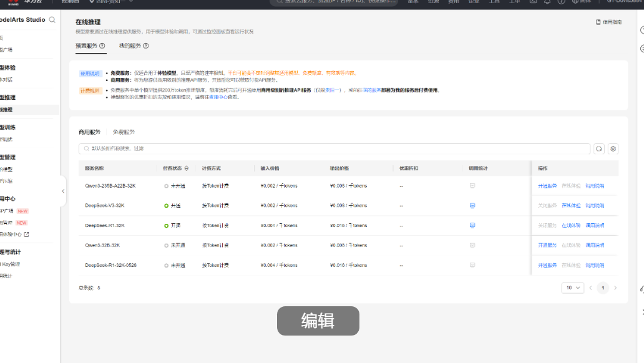Click the search icon next to ModelArts Studio
This screenshot has height=363, width=644.
coord(52,20)
